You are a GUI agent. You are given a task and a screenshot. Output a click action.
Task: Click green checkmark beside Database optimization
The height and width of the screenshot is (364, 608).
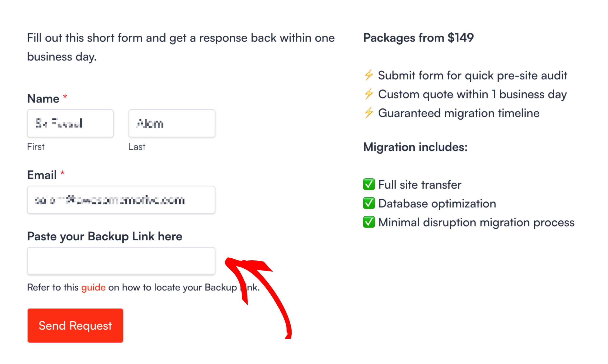(369, 203)
